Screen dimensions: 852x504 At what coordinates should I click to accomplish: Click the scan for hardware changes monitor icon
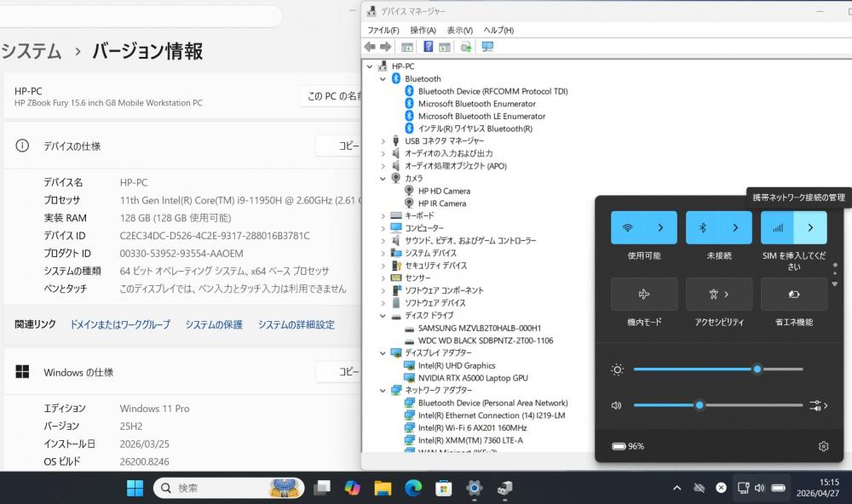(487, 48)
